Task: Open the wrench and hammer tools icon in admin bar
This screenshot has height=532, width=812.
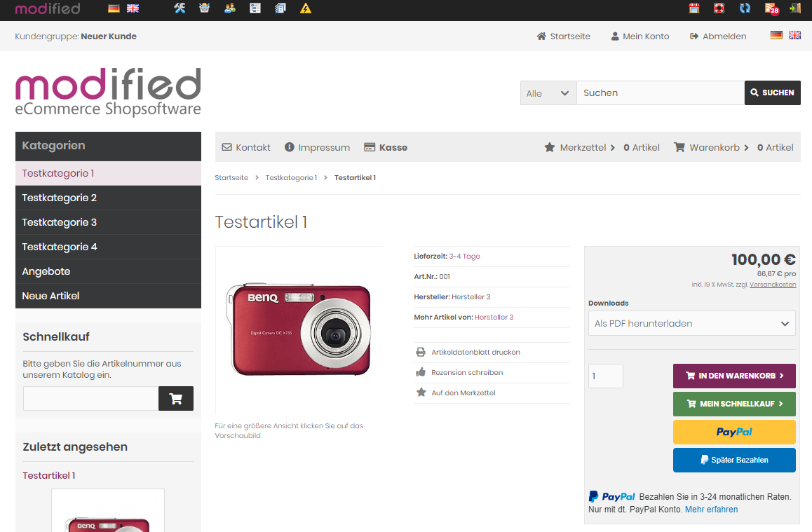Action: tap(180, 8)
